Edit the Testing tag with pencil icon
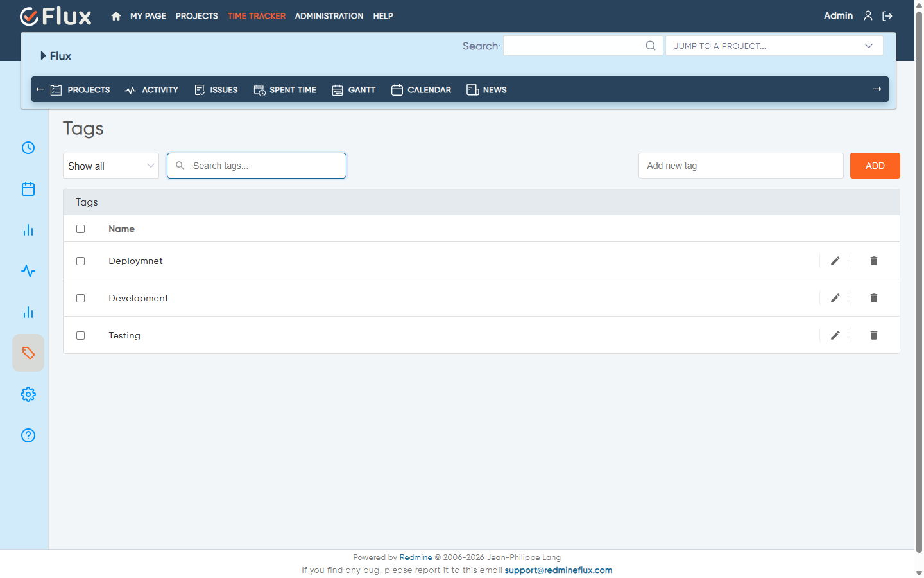This screenshot has height=578, width=924. click(x=835, y=335)
